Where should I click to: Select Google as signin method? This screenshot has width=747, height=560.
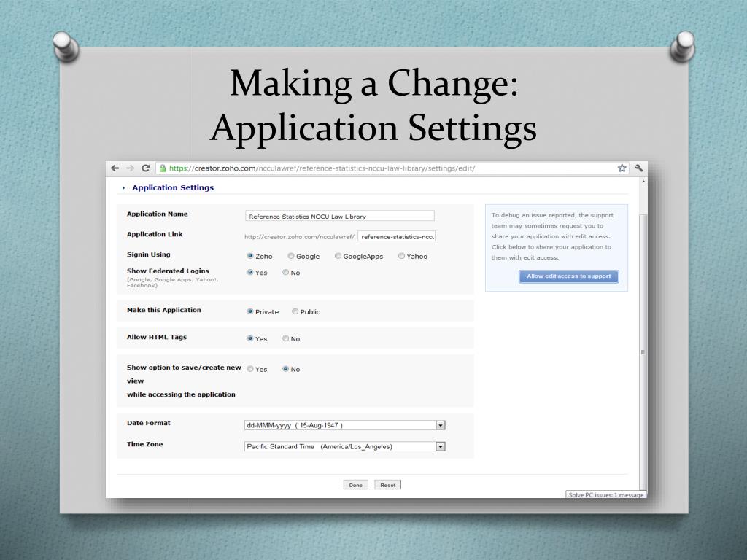(x=290, y=256)
